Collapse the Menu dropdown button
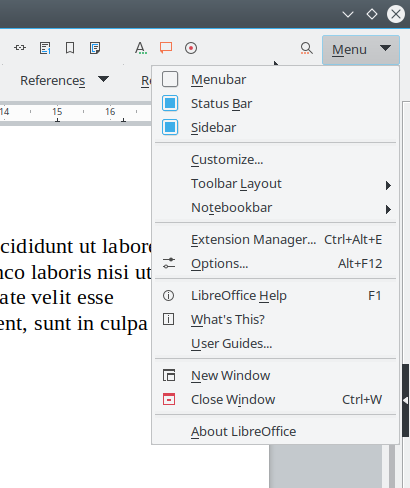This screenshot has height=488, width=410. coord(361,50)
